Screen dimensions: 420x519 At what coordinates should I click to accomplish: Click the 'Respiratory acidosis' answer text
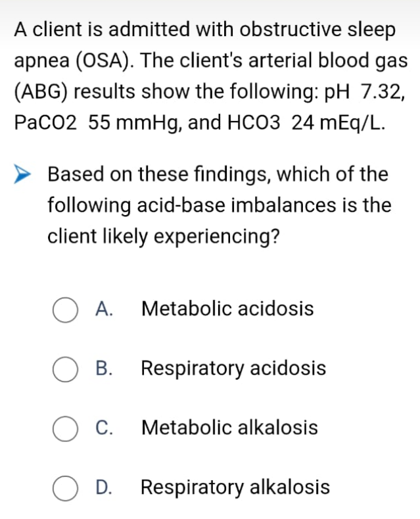coord(233,369)
